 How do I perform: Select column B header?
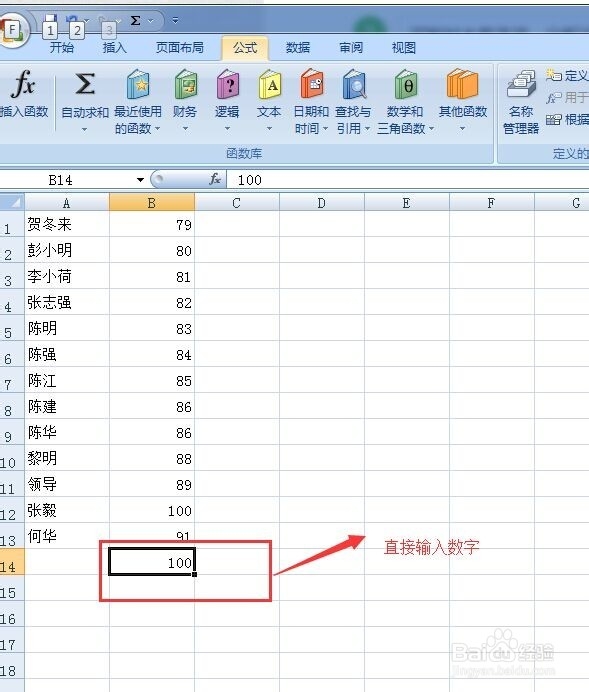[x=152, y=203]
